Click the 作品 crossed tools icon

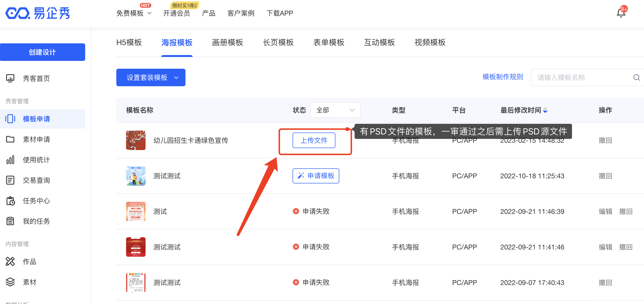[x=10, y=261]
